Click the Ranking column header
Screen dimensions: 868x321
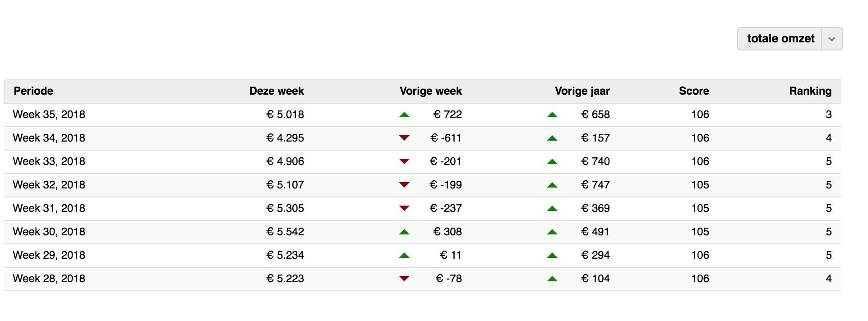(x=810, y=91)
